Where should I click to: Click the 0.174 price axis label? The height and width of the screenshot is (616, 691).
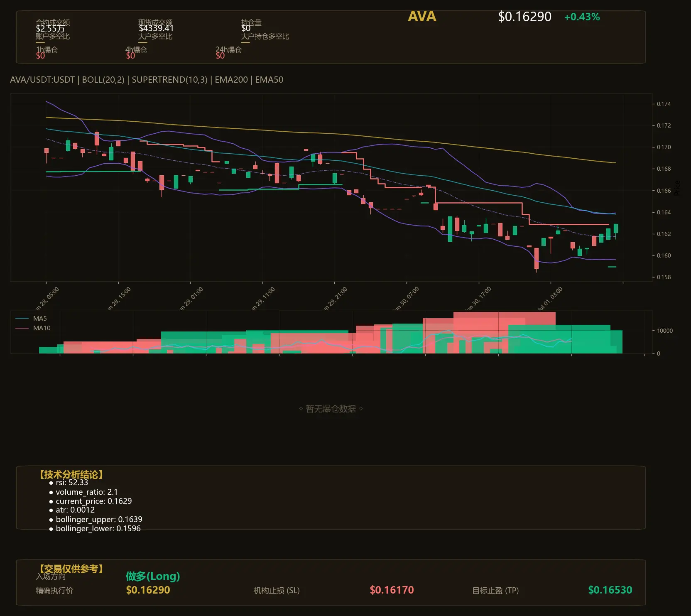pos(664,104)
